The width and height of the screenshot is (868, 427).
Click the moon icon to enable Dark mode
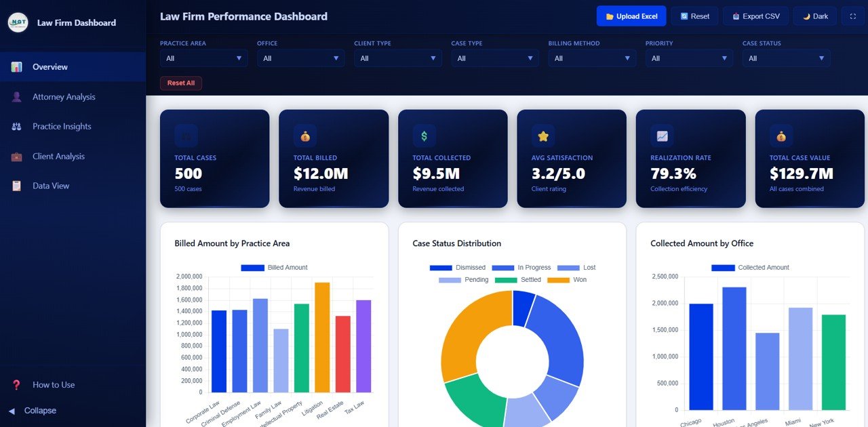click(x=806, y=16)
